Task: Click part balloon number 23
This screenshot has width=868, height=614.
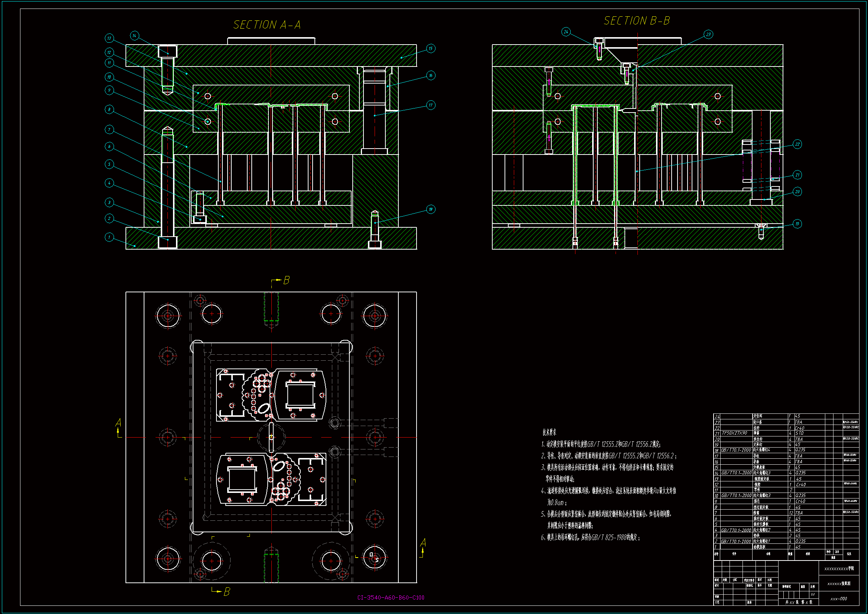Action: pyautogui.click(x=708, y=35)
